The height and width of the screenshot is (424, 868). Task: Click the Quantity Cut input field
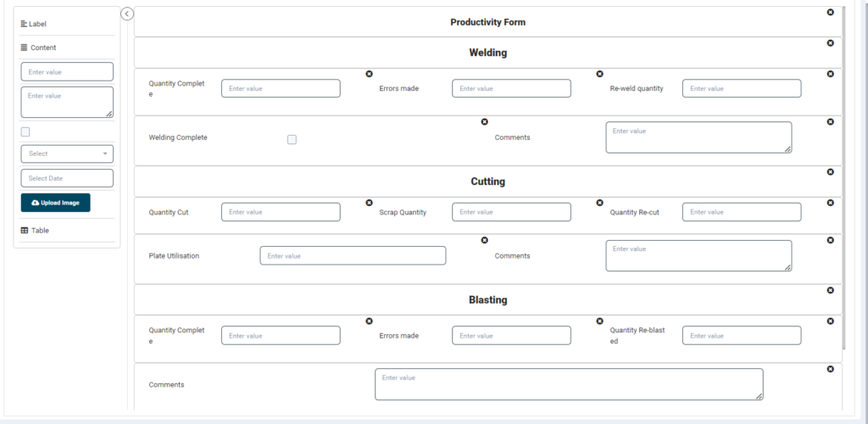click(281, 212)
